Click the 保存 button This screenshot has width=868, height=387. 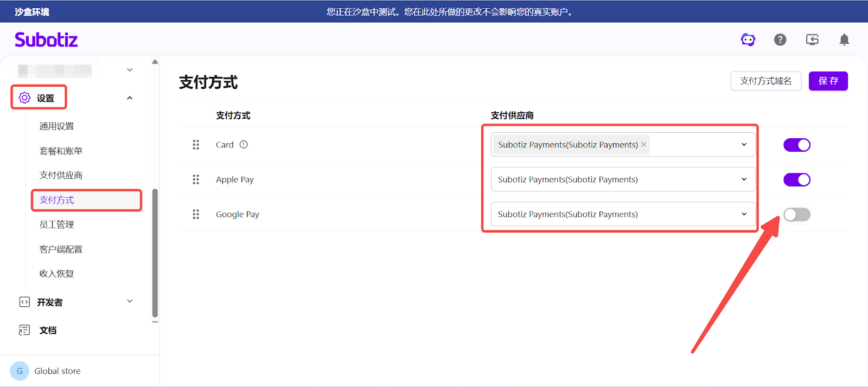coord(828,81)
